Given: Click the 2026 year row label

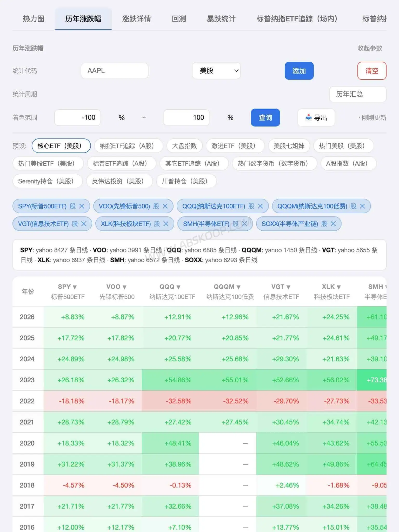Looking at the screenshot, I should pos(27,317).
